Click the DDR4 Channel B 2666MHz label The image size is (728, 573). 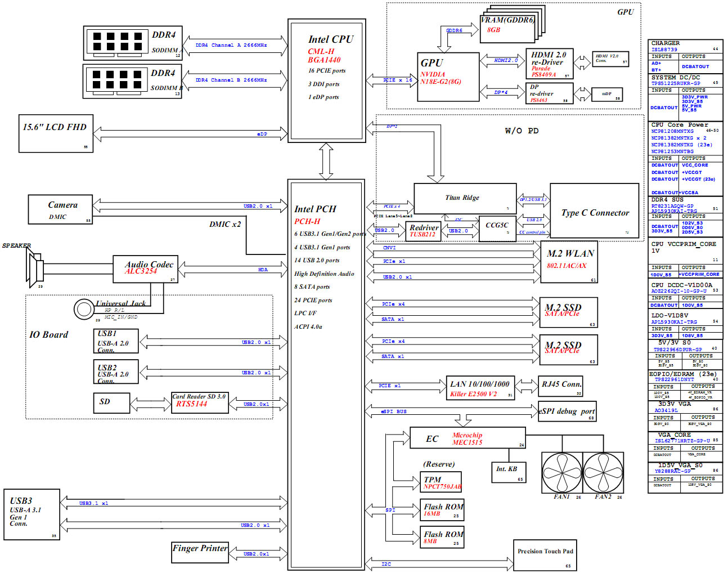[231, 80]
